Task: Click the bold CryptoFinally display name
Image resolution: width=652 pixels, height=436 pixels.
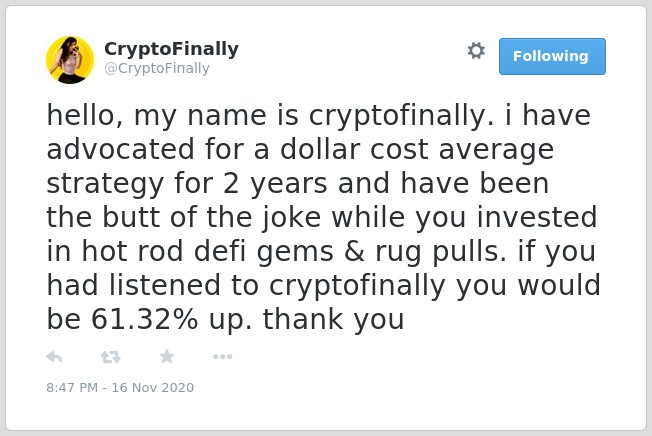Action: point(171,49)
